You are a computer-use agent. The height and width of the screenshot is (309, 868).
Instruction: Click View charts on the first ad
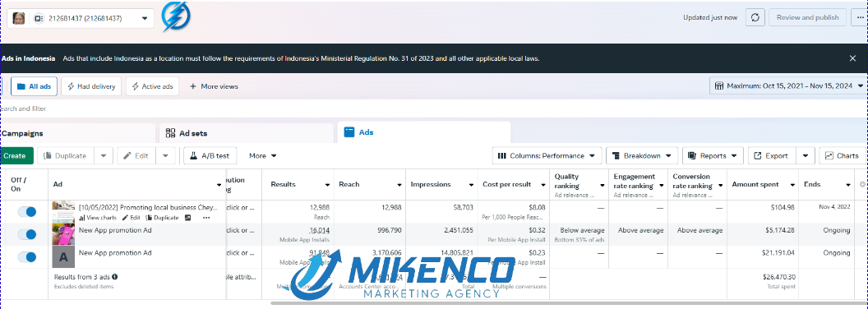[x=98, y=218]
